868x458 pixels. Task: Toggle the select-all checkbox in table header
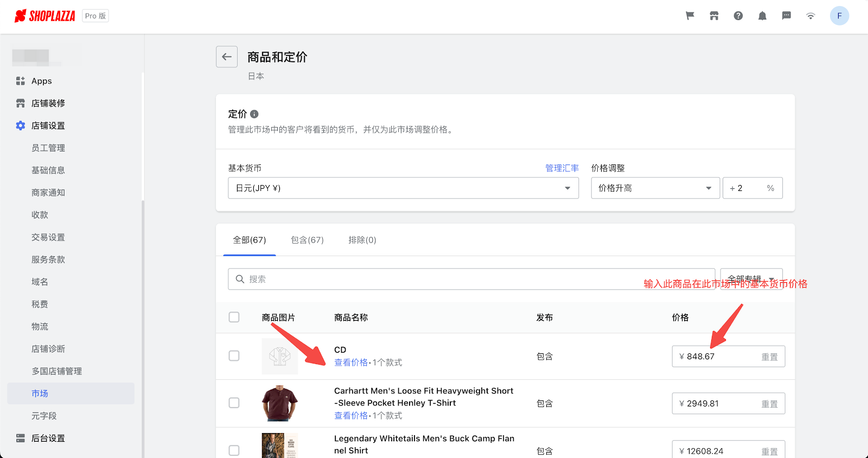(x=234, y=317)
